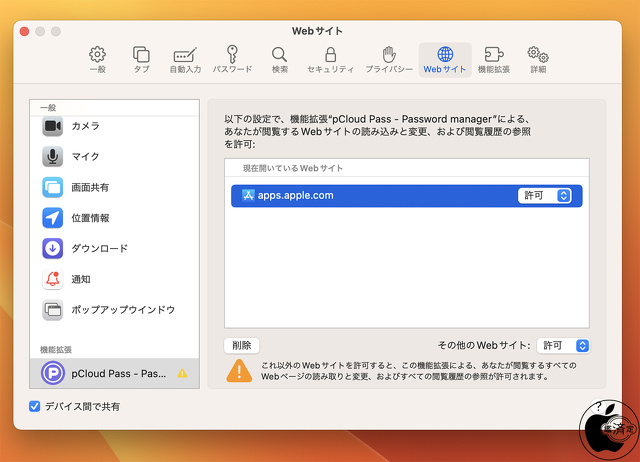Open the 一般 (General) gear tab
The width and height of the screenshot is (640, 462).
(98, 60)
